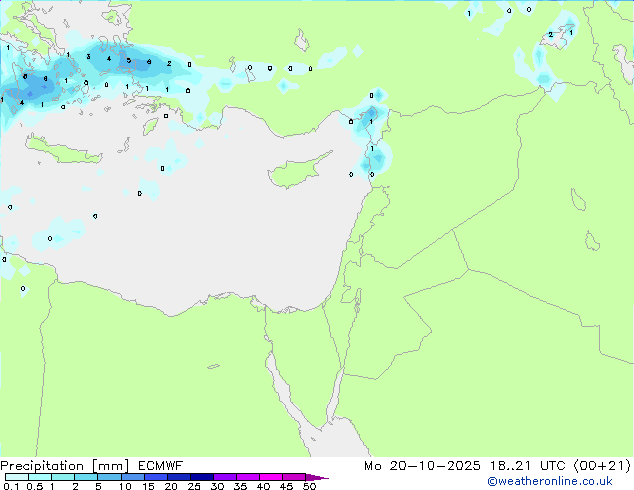Click the 1–2 mm legend color swatch

coord(63,477)
